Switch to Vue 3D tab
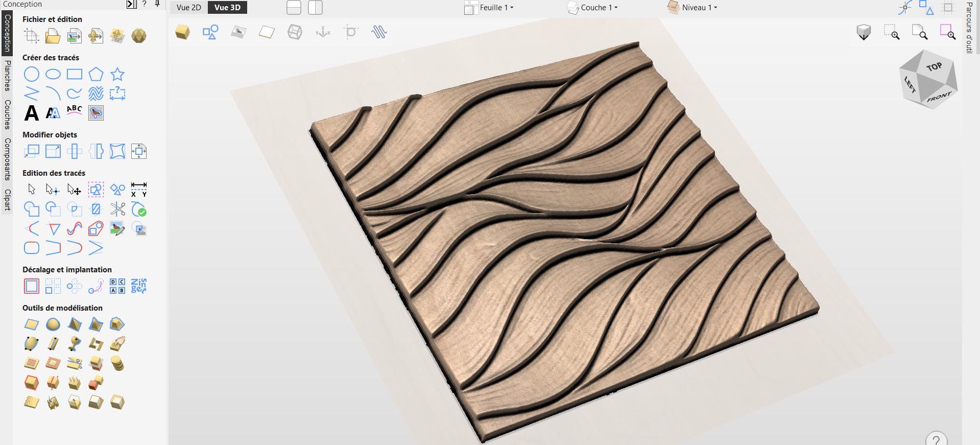Image resolution: width=980 pixels, height=445 pixels. (227, 8)
